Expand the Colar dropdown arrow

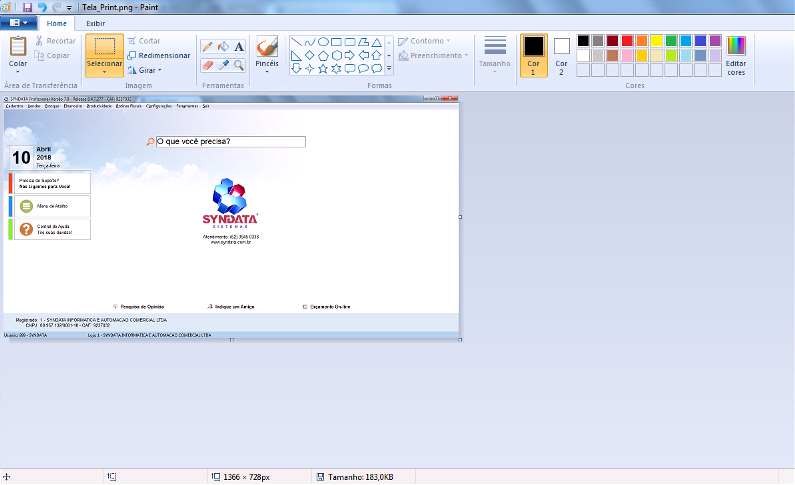pos(18,71)
